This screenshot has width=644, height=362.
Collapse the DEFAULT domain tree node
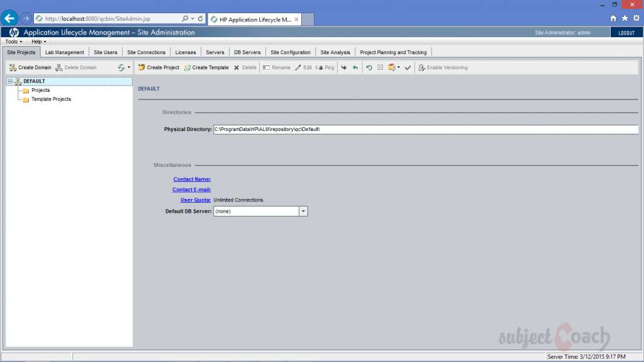10,81
